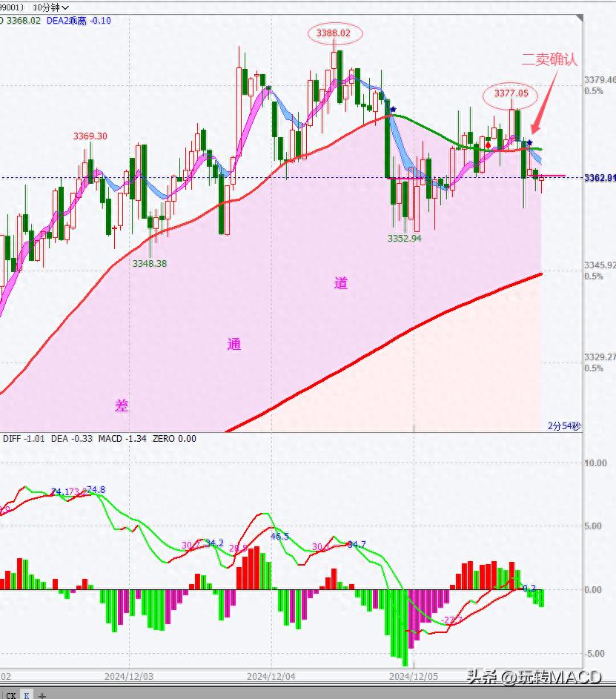Click the 2024/12/03 date label
The image size is (616, 699).
[129, 676]
